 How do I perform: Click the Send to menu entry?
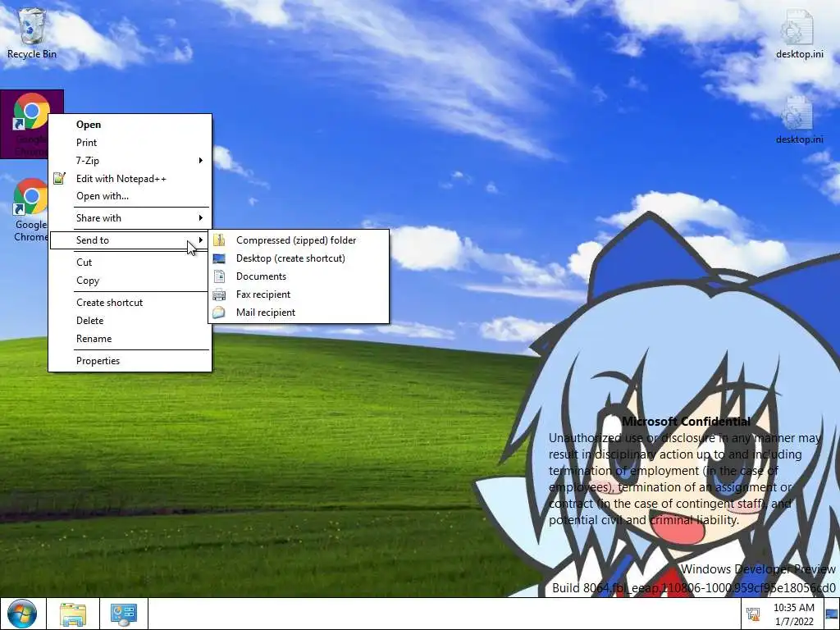click(130, 240)
